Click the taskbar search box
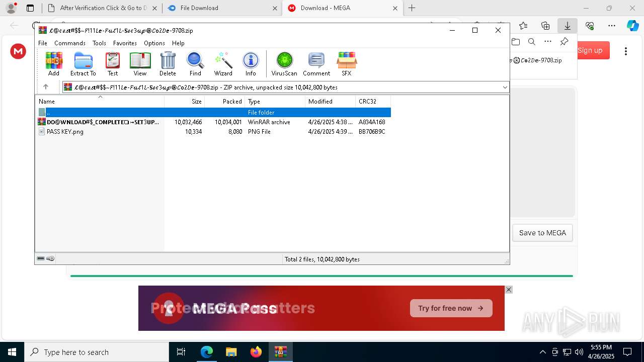The width and height of the screenshot is (644, 362). click(97, 352)
